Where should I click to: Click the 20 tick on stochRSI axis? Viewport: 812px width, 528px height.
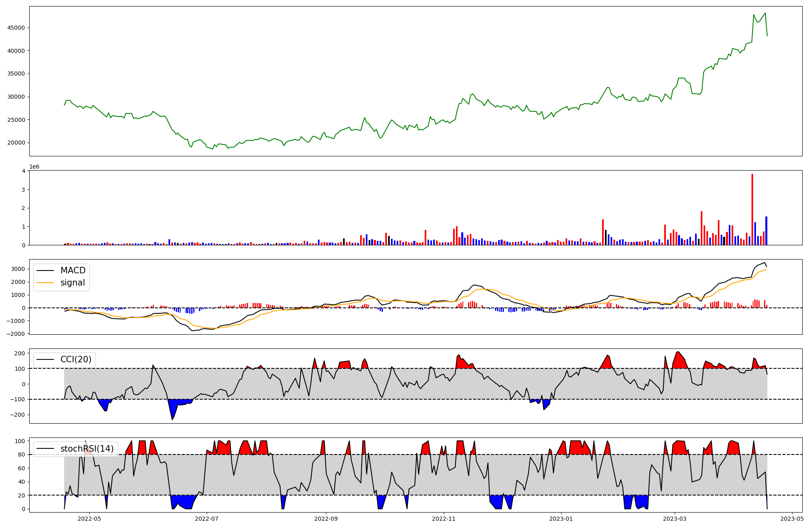click(x=22, y=496)
